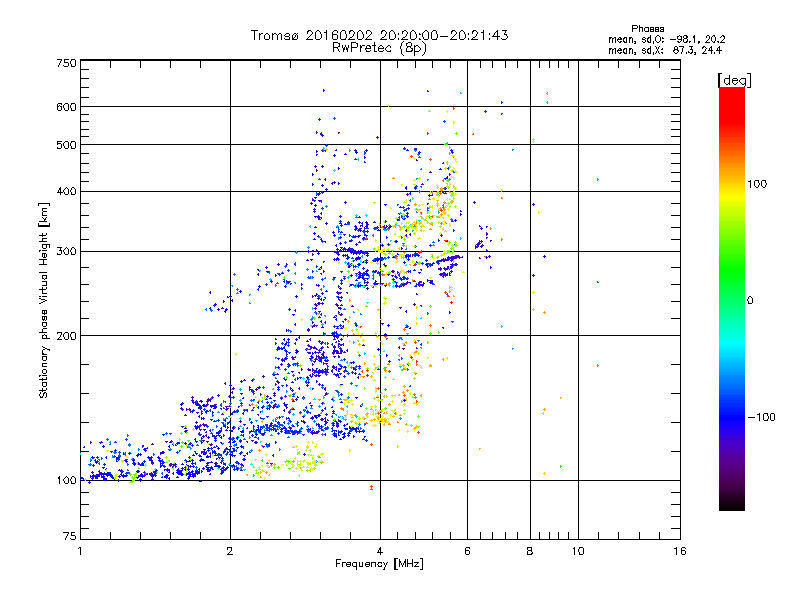This screenshot has width=800, height=600.
Task: Click the y-axis tick label '600'
Action: [66, 107]
